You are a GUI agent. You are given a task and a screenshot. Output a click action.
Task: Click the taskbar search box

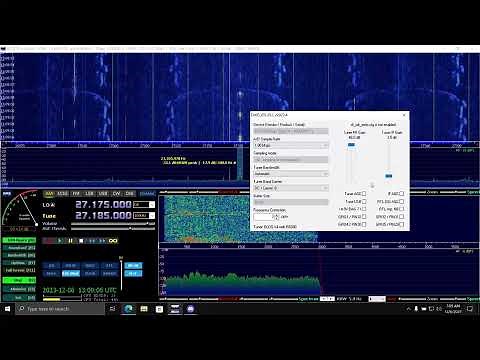[60, 309]
